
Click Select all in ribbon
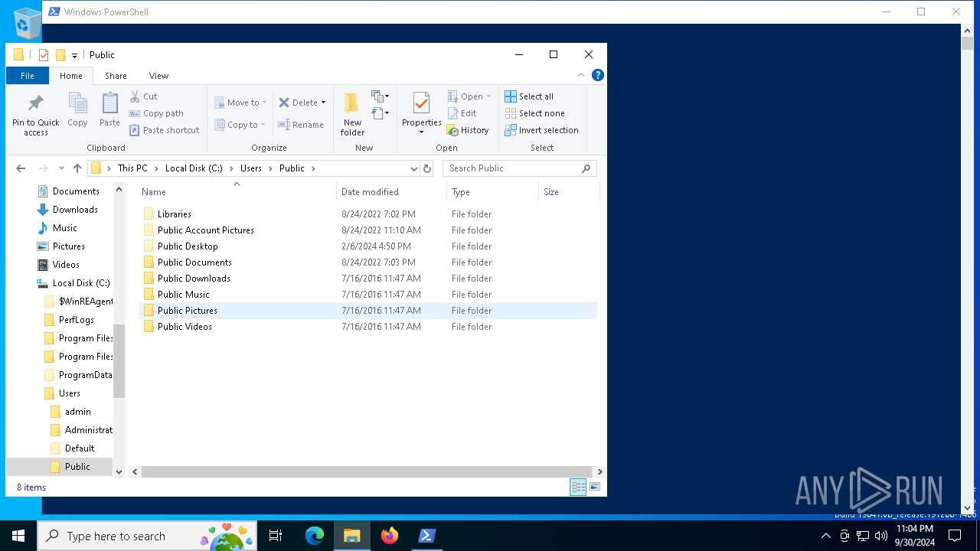tap(529, 96)
